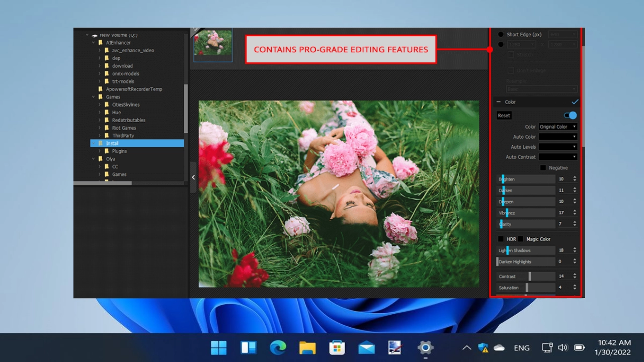Show hidden system tray icons
This screenshot has width=644, height=362.
pos(466,348)
